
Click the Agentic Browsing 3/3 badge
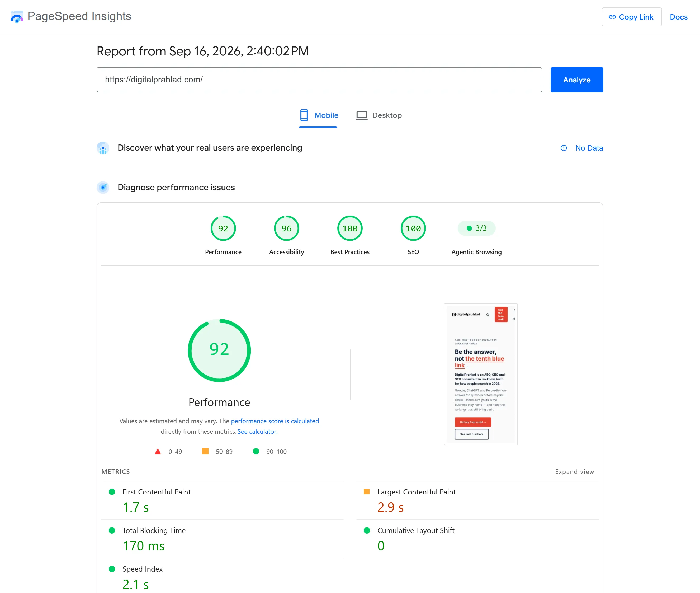(x=476, y=228)
